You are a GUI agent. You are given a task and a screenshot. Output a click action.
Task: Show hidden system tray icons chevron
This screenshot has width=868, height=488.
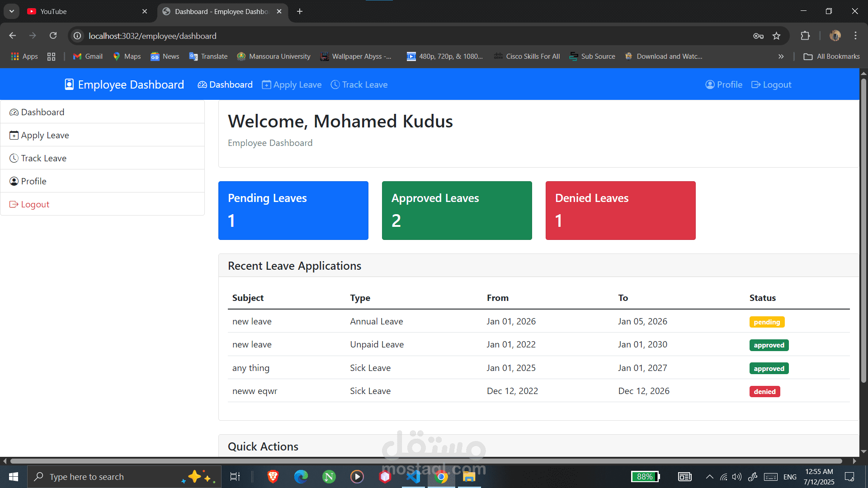pos(709,477)
